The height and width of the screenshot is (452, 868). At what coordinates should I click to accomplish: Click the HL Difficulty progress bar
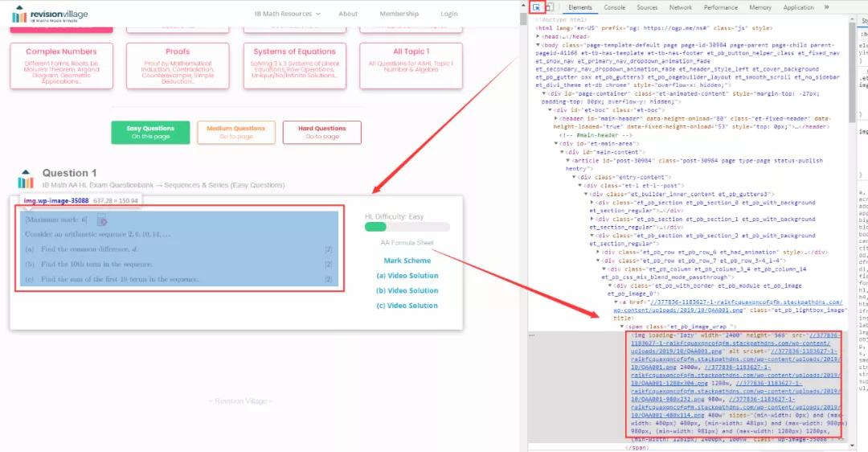[407, 227]
